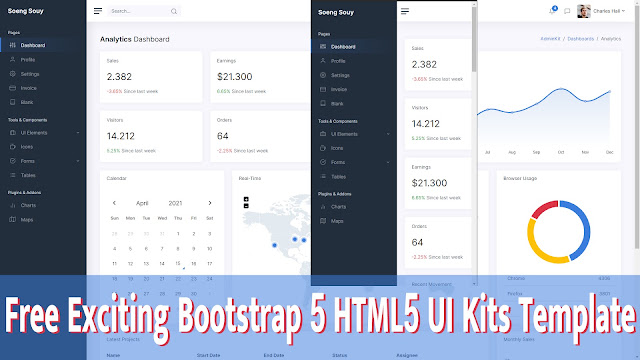
Task: Click the Profile person icon in far-left sidebar
Action: [x=13, y=60]
